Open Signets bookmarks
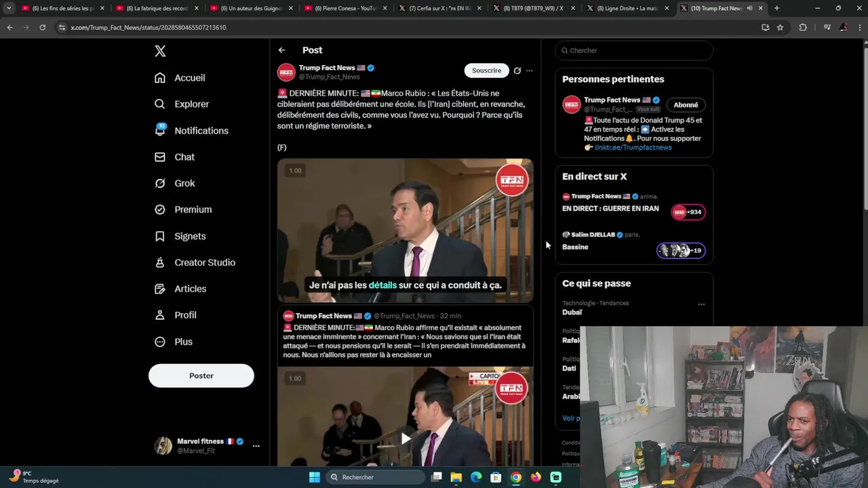 [180, 237]
